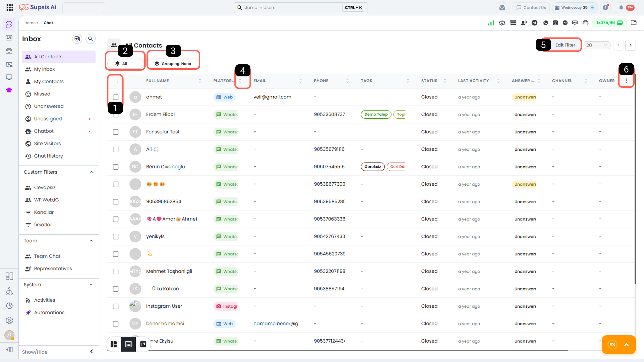Collapse the Team section

(x=91, y=241)
